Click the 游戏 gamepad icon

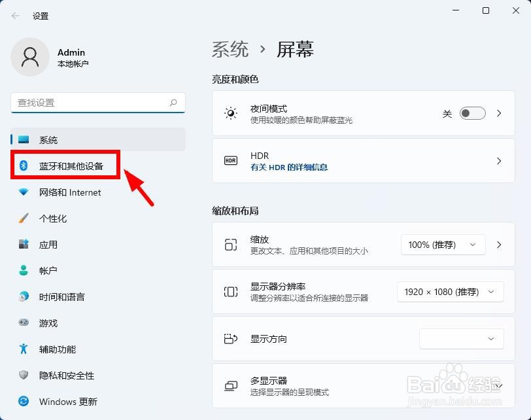24,323
